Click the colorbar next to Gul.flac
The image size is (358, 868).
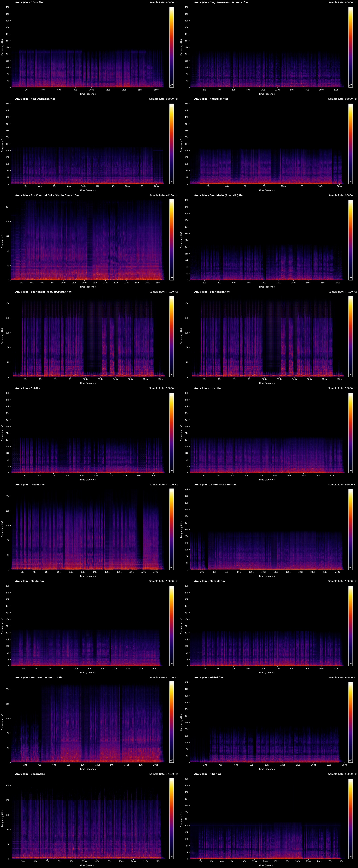coord(172,433)
